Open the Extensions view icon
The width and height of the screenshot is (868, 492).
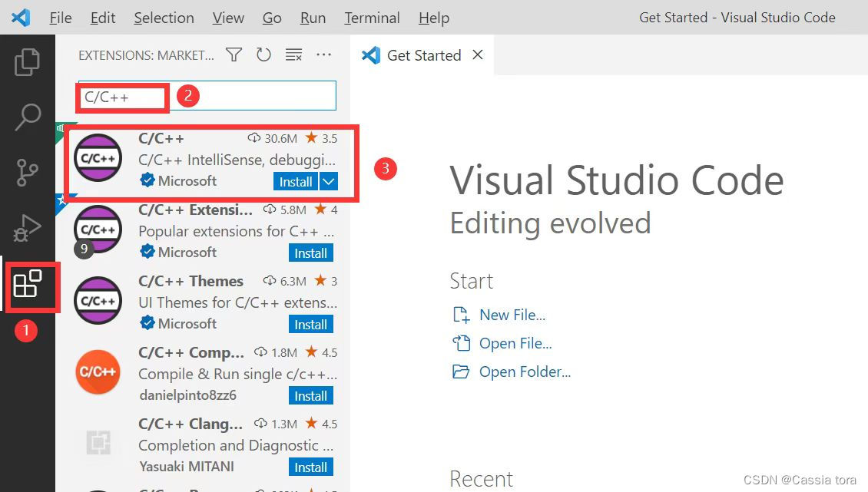tap(27, 284)
